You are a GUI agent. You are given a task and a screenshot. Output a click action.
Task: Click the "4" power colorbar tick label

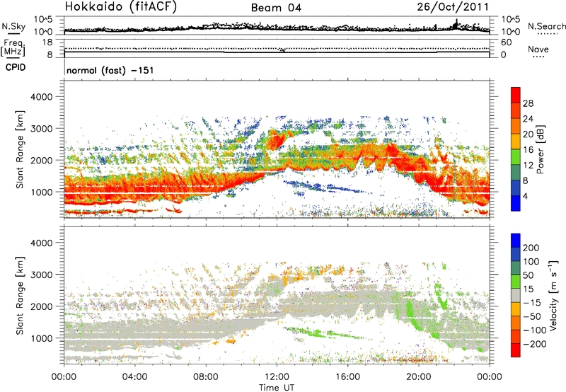pos(525,197)
